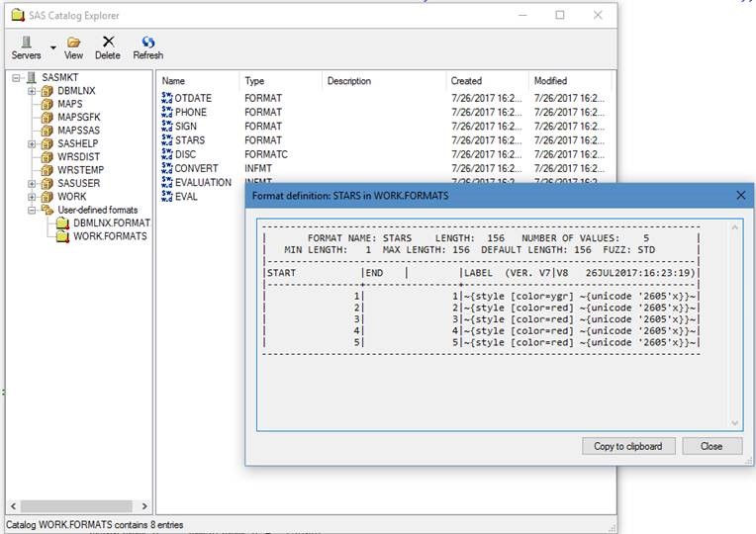Select the STARS format icon
This screenshot has width=756, height=534.
click(x=167, y=140)
